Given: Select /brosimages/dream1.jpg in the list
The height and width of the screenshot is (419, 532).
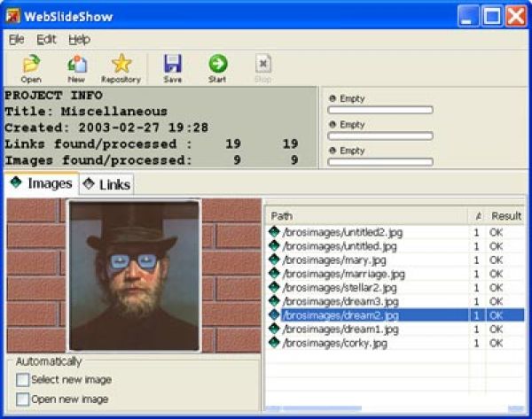Looking at the screenshot, I should [x=340, y=330].
